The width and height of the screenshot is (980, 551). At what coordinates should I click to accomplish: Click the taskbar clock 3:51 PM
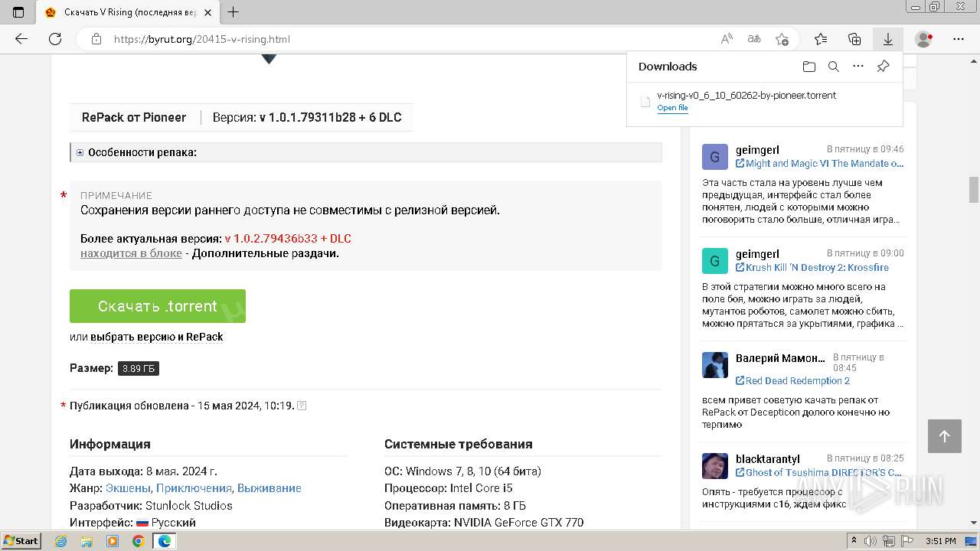pyautogui.click(x=940, y=541)
